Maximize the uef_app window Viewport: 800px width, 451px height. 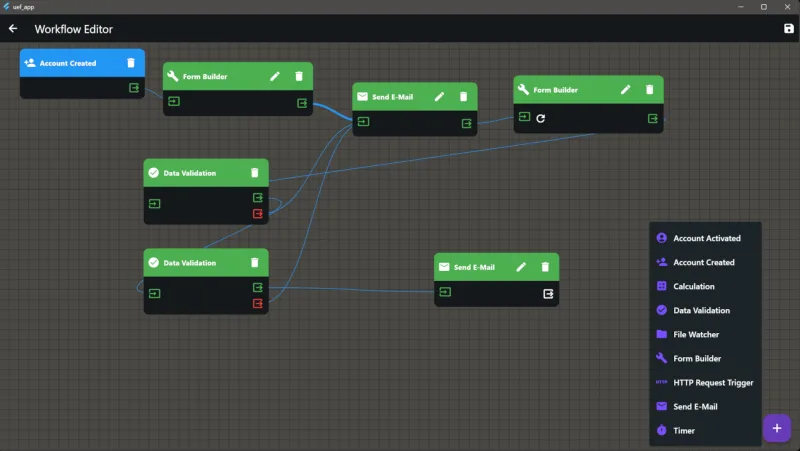764,7
